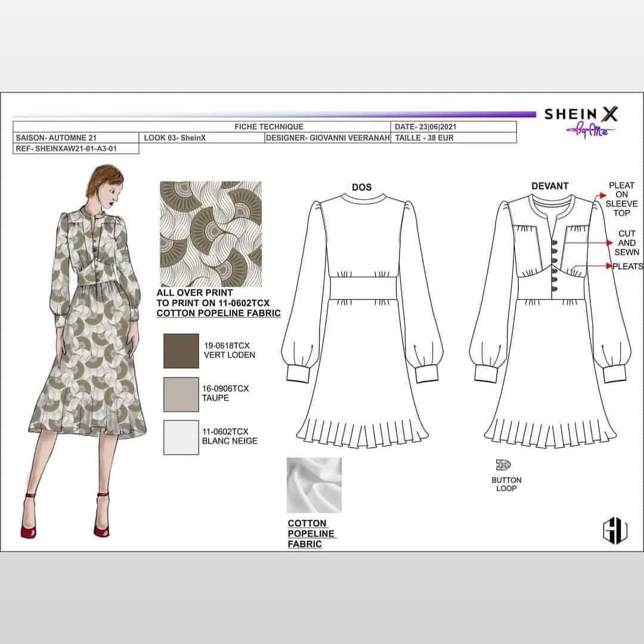Click the 11-0602TCX code beside white swatch

(x=225, y=432)
